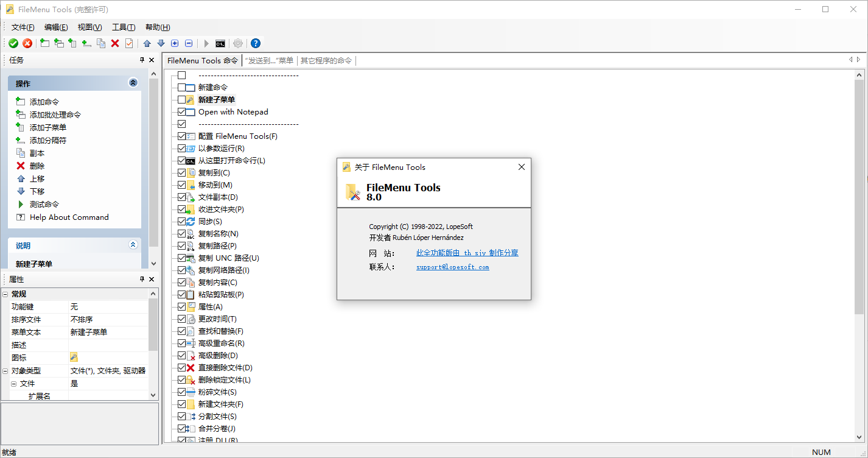This screenshot has height=458, width=868.
Task: Click 上移 in the 操作 panel
Action: 37,178
